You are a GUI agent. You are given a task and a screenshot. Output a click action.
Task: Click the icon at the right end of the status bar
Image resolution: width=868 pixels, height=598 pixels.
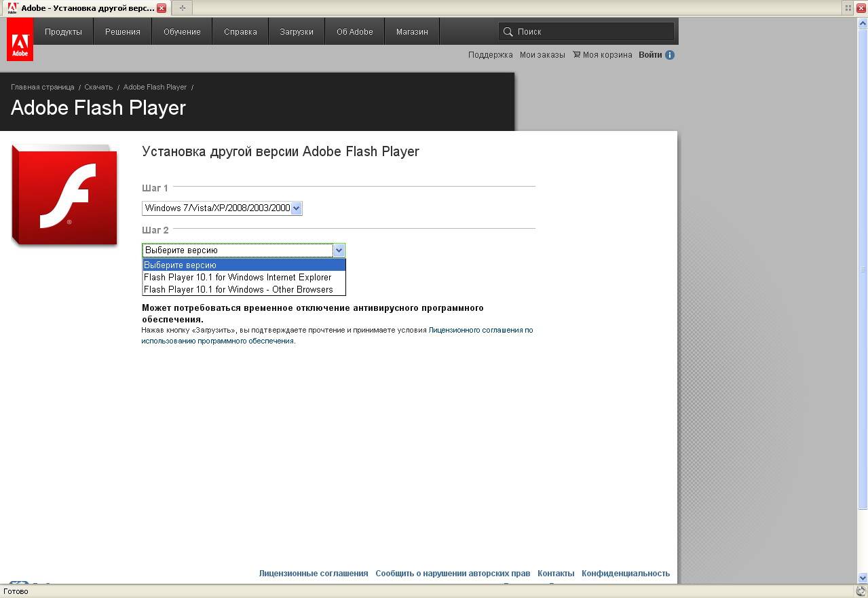(861, 591)
